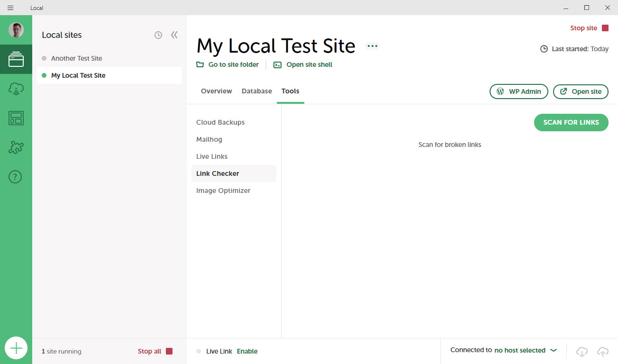Click the Last started clock icon
The height and width of the screenshot is (364, 618).
coord(544,49)
